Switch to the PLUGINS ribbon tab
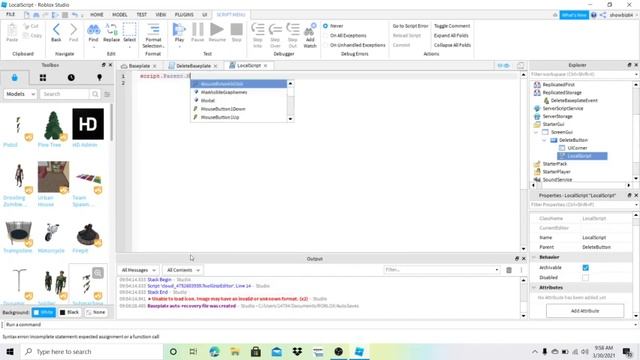The image size is (640, 360). click(x=184, y=14)
